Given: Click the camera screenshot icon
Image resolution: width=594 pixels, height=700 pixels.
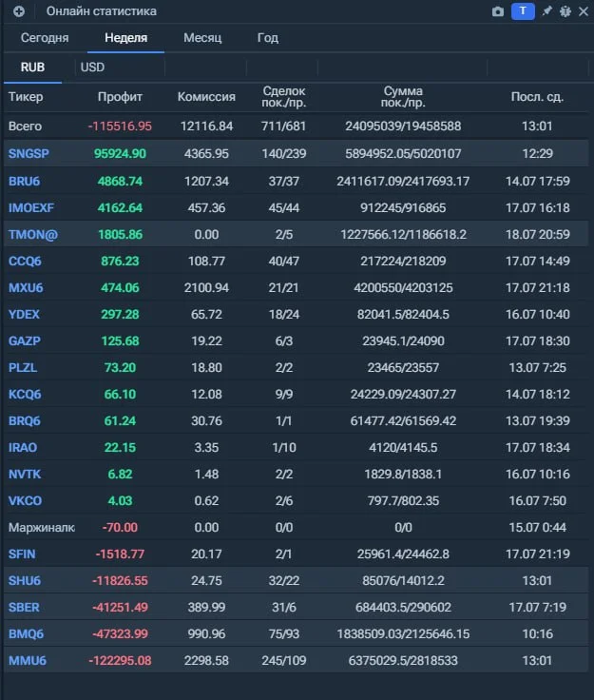Looking at the screenshot, I should 498,11.
